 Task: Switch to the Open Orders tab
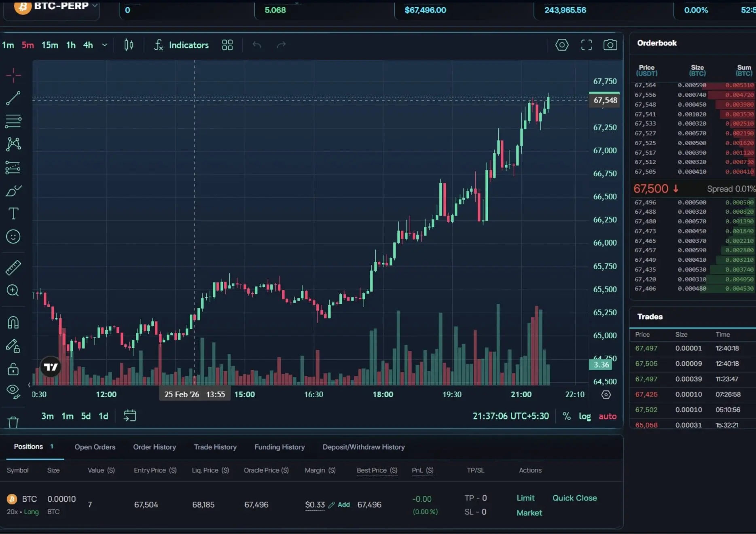(x=95, y=447)
